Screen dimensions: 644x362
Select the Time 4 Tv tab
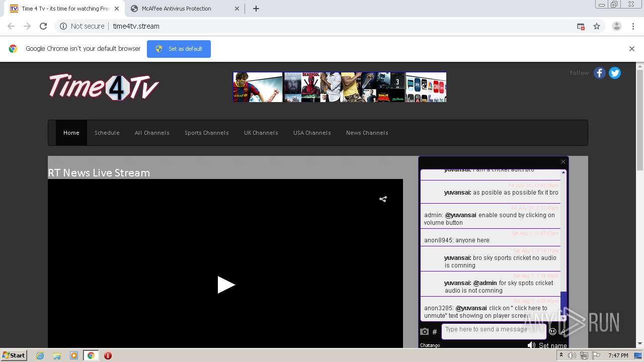64,9
